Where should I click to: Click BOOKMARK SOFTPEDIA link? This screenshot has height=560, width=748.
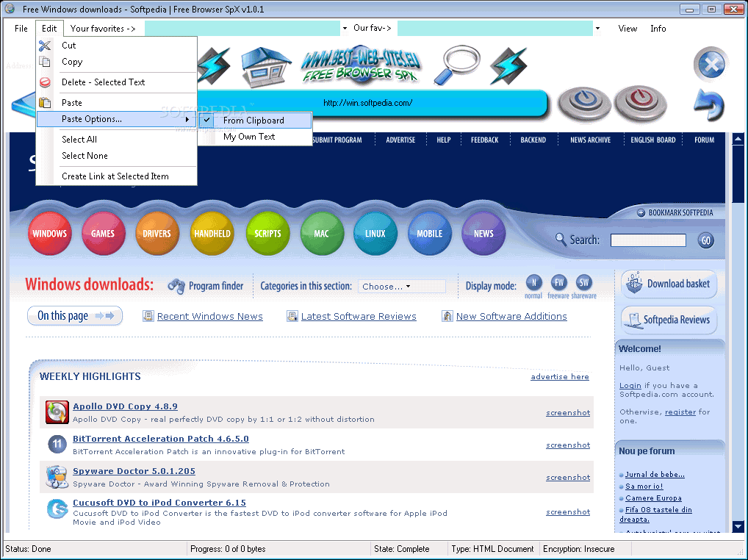click(x=675, y=212)
